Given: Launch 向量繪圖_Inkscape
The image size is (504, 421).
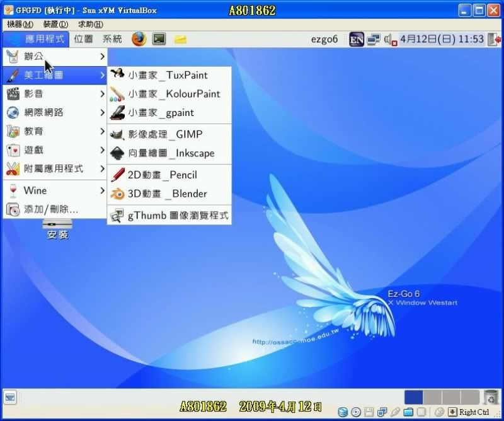Looking at the screenshot, I should tap(169, 153).
